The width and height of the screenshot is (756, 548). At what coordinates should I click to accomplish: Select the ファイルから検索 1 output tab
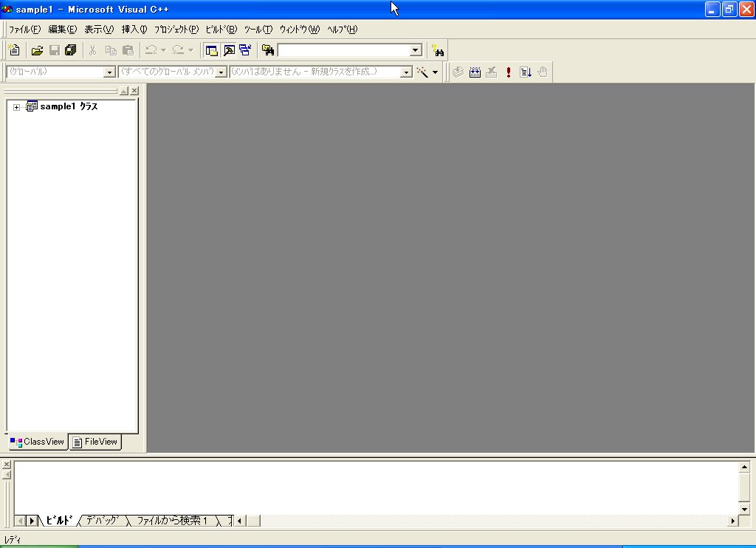[172, 521]
